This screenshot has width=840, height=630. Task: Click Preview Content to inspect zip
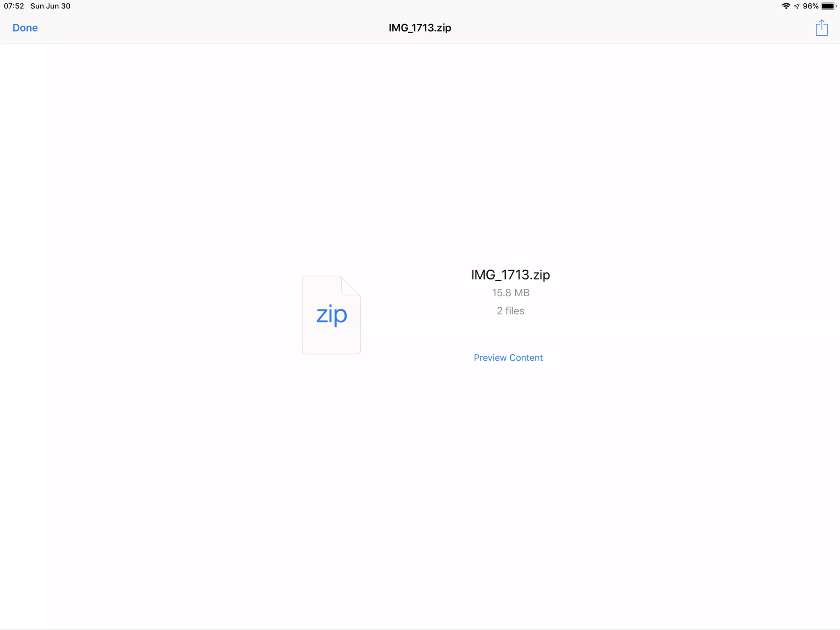509,357
